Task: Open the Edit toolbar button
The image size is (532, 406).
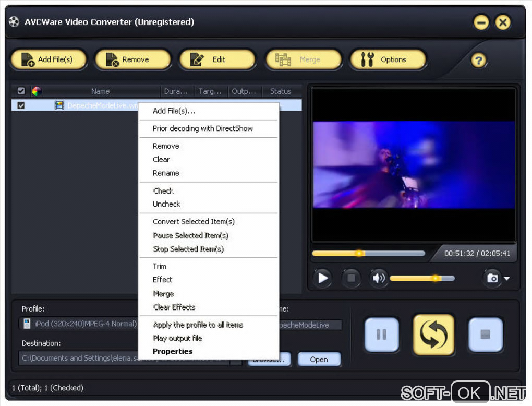Action: (x=217, y=59)
